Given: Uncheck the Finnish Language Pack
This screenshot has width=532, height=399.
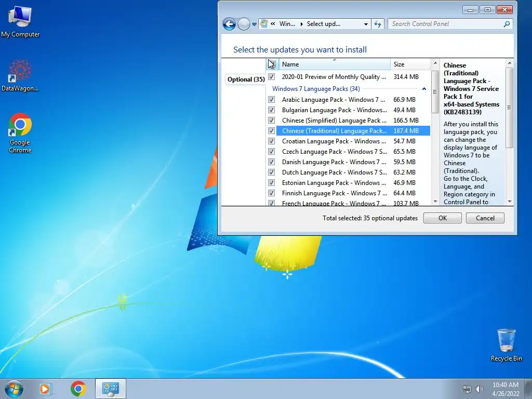Looking at the screenshot, I should 271,193.
